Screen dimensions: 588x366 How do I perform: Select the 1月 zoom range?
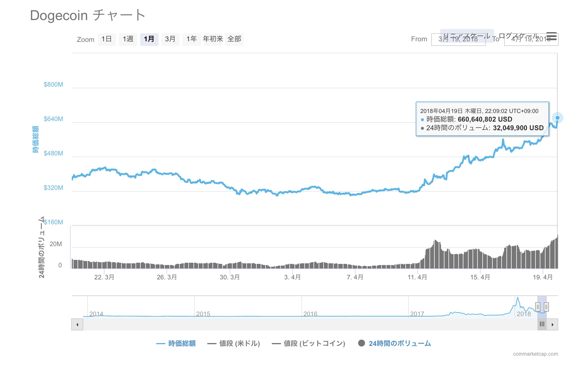(149, 39)
